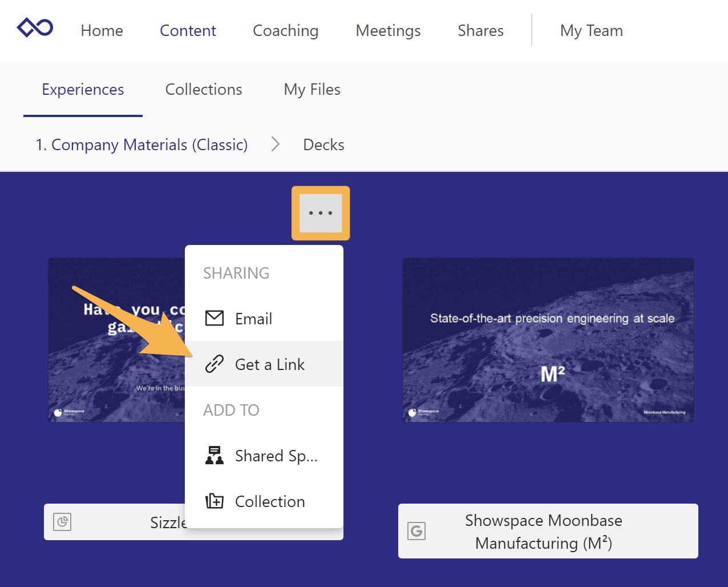Open the Shares page
This screenshot has height=587, width=728.
[480, 31]
